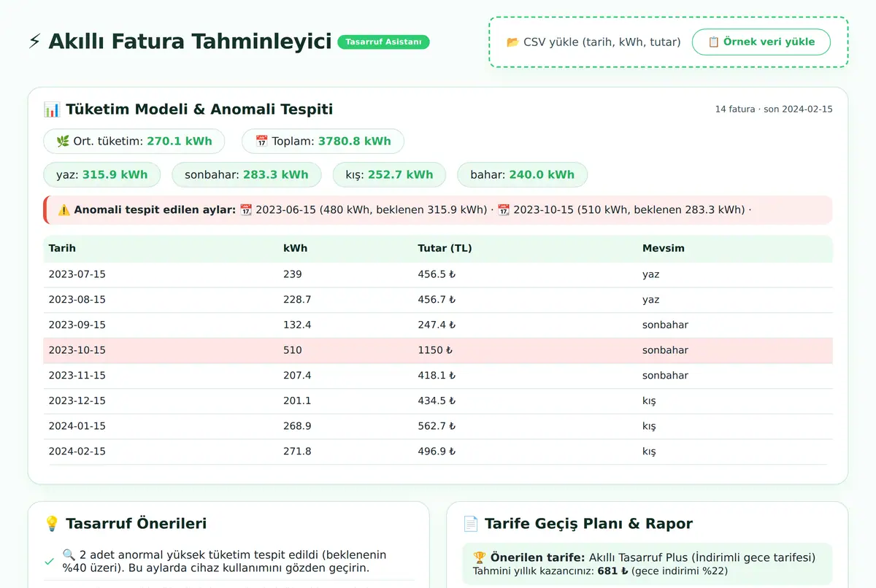This screenshot has height=588, width=876.
Task: Click the bar chart icon in Tüketim Modeli heading
Action: (52, 109)
